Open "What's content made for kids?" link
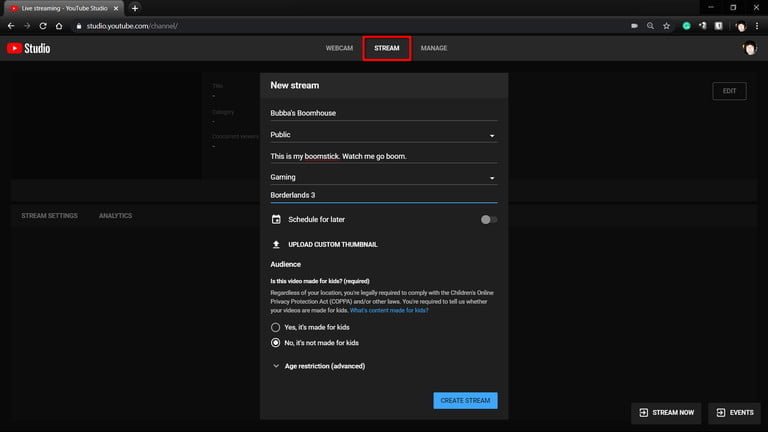The image size is (768, 432). coord(389,310)
